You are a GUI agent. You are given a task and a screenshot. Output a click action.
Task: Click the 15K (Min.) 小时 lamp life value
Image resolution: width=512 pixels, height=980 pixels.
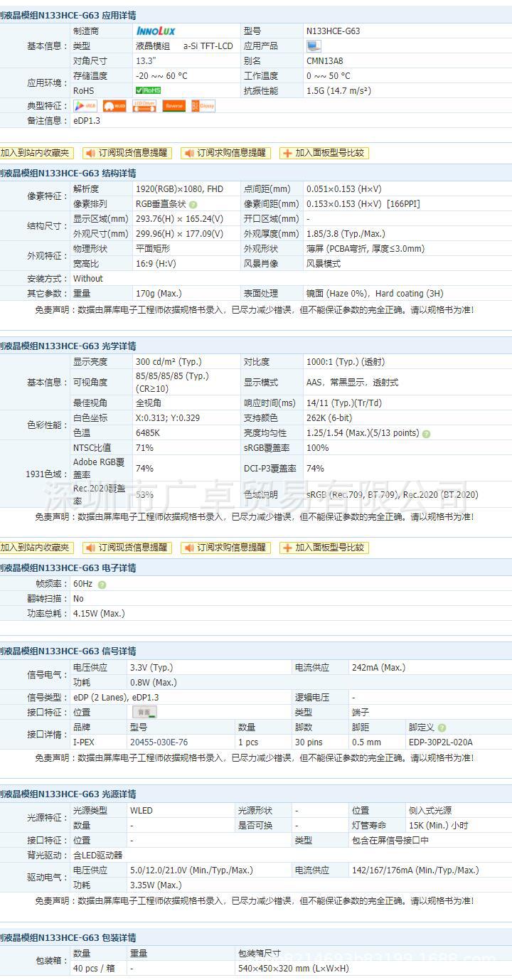439,826
